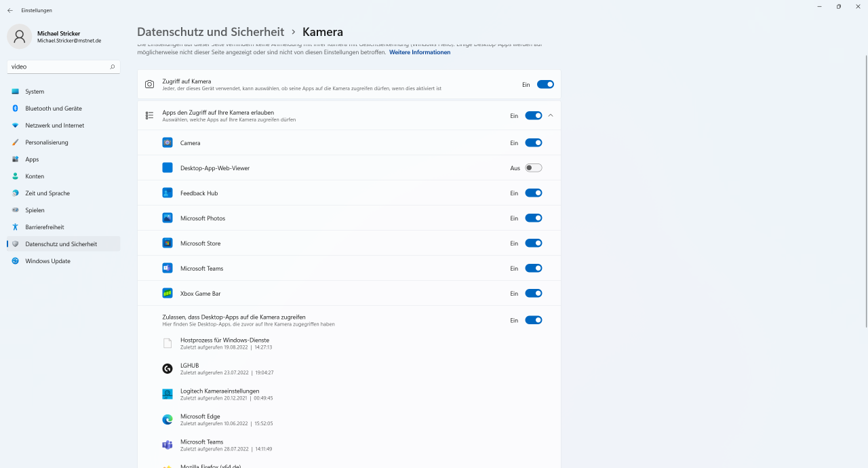Click the Logitech Kameraeinstellungen icon
This screenshot has width=868, height=468.
point(167,394)
